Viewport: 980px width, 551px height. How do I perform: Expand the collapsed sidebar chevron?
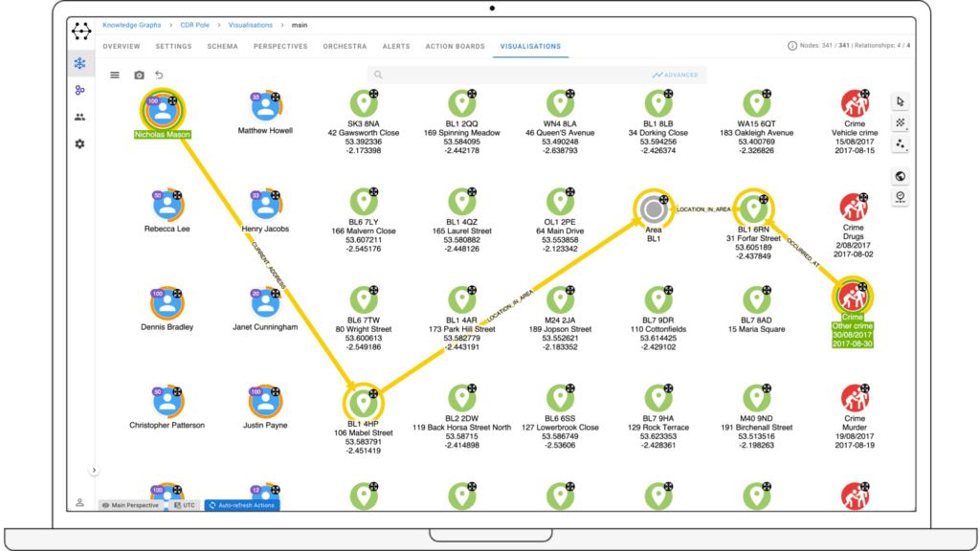coord(94,471)
